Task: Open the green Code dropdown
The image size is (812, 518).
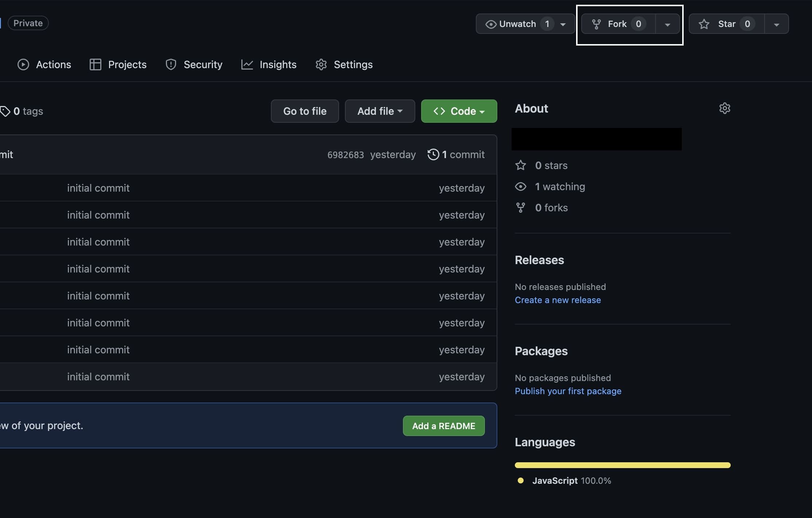Action: [x=459, y=111]
